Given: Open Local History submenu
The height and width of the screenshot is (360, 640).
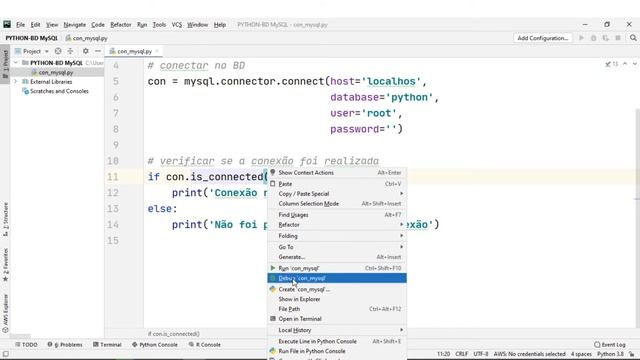Looking at the screenshot, I should tap(337, 330).
